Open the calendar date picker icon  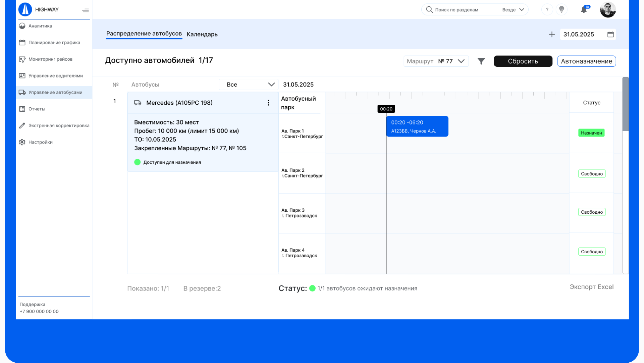tap(610, 34)
